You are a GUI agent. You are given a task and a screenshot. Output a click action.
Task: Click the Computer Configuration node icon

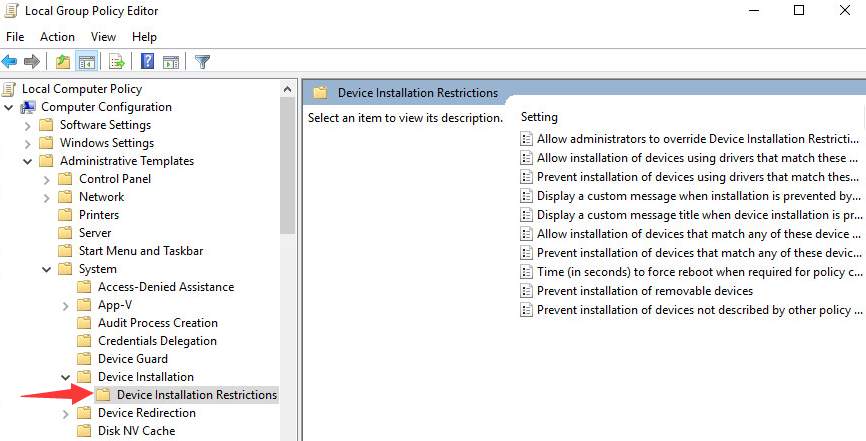[x=28, y=107]
